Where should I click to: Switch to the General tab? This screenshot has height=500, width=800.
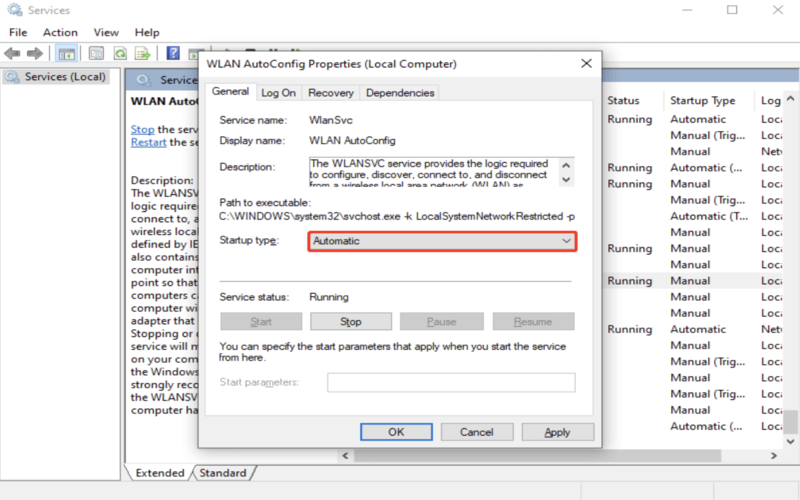click(x=231, y=91)
